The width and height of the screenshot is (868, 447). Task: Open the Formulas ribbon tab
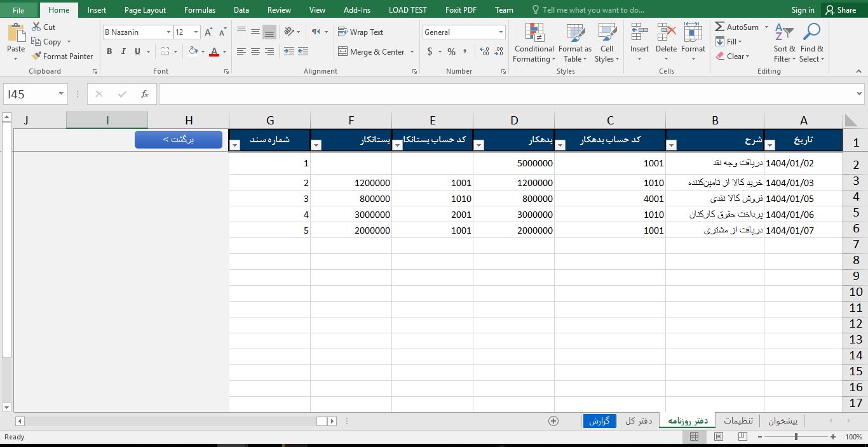tap(200, 10)
